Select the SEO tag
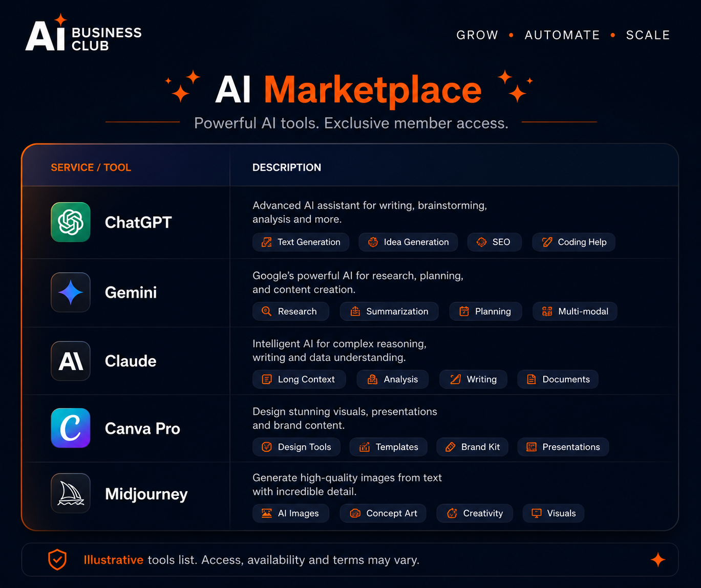Viewport: 701px width, 588px height. (x=494, y=242)
